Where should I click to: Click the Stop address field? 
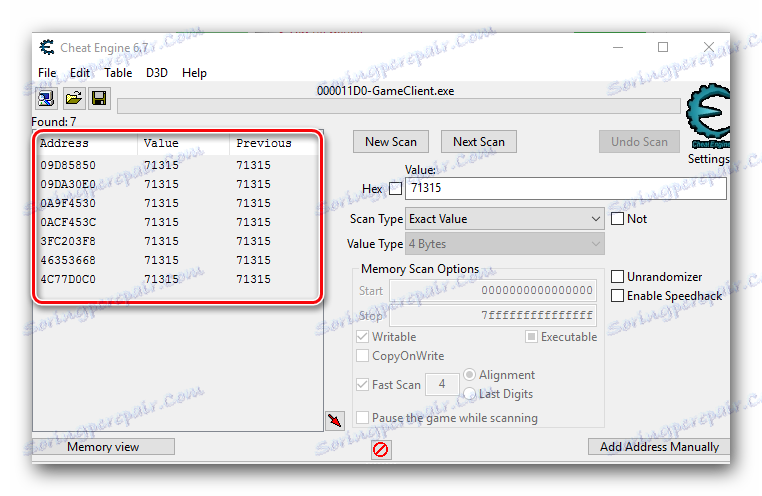pos(493,316)
